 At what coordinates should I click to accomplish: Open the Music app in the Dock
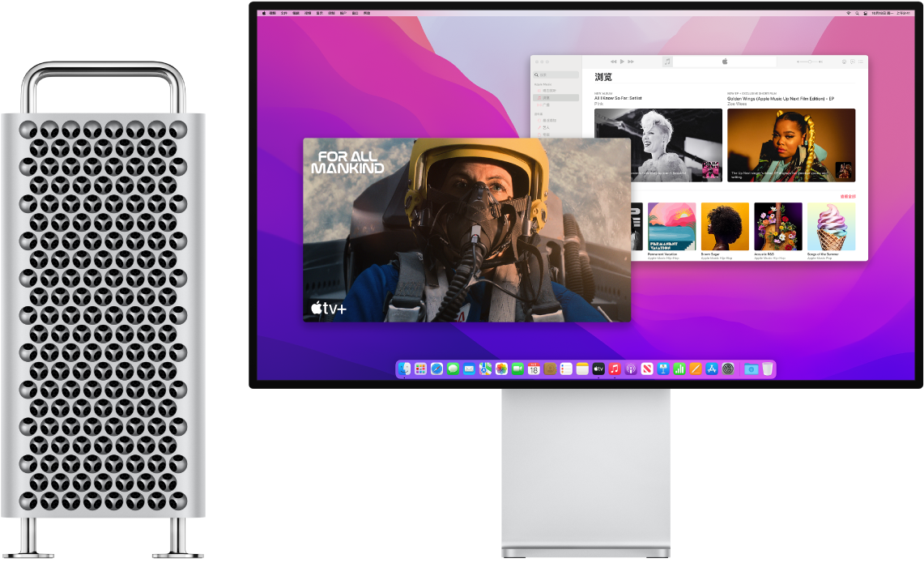(x=615, y=369)
